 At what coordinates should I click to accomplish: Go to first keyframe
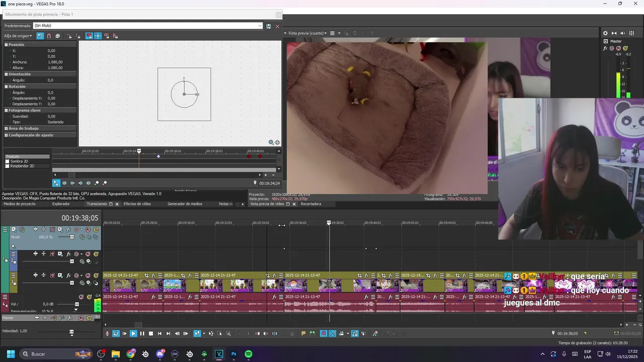(x=64, y=183)
